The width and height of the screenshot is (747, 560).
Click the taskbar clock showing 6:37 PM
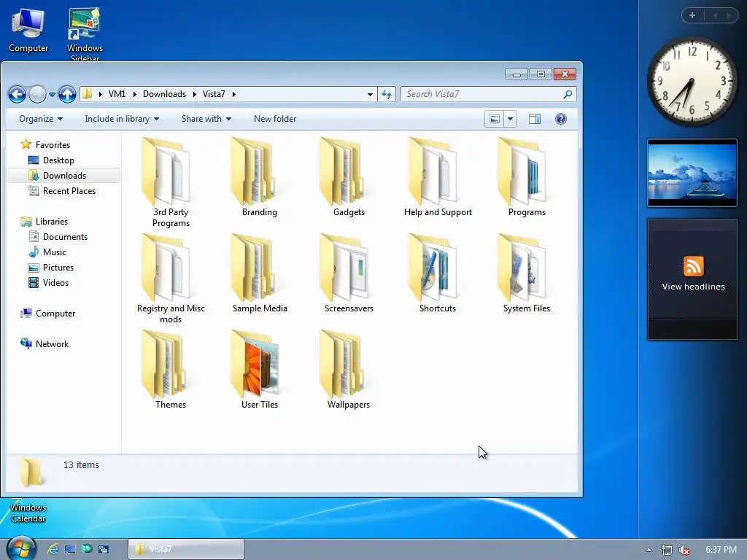pos(721,550)
